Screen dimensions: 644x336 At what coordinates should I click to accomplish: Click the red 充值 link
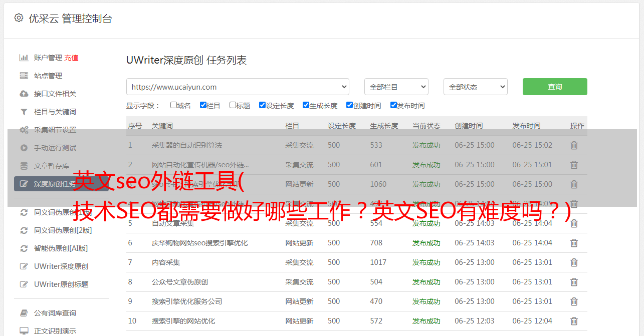71,58
